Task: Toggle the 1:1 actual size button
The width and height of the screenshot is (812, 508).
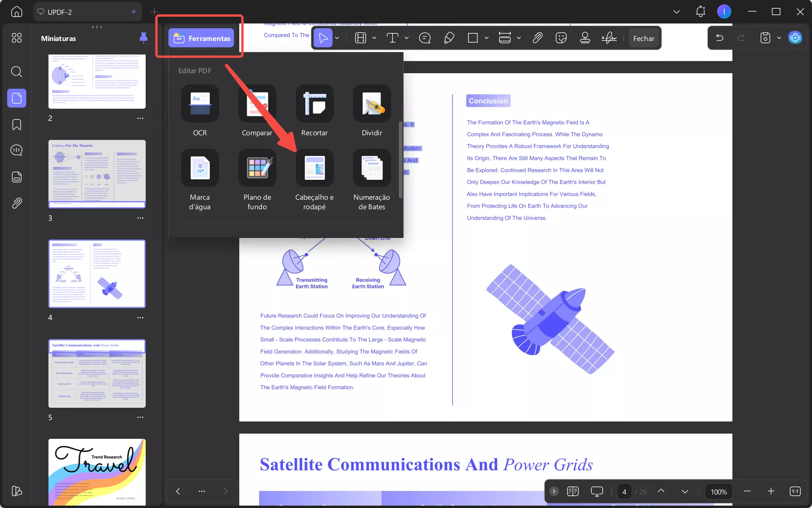Action: (795, 491)
